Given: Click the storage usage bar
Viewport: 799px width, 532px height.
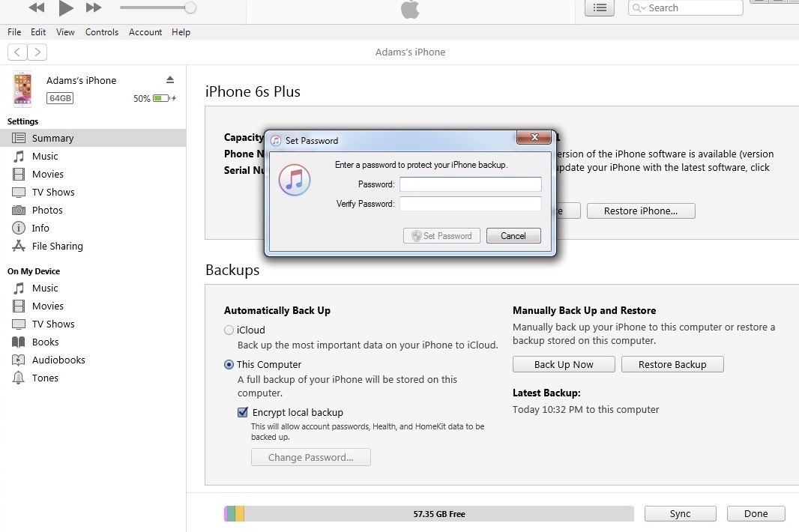Looking at the screenshot, I should (429, 514).
